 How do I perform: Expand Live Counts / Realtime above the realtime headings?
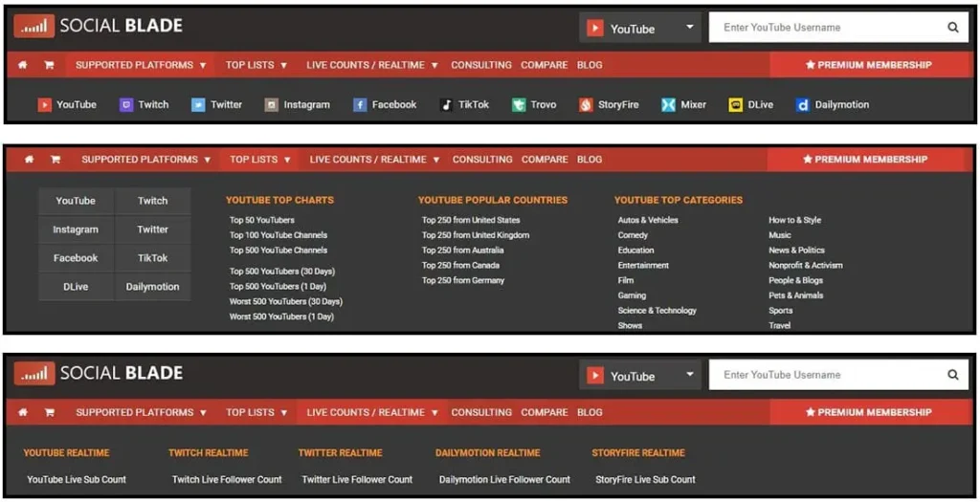pyautogui.click(x=372, y=412)
